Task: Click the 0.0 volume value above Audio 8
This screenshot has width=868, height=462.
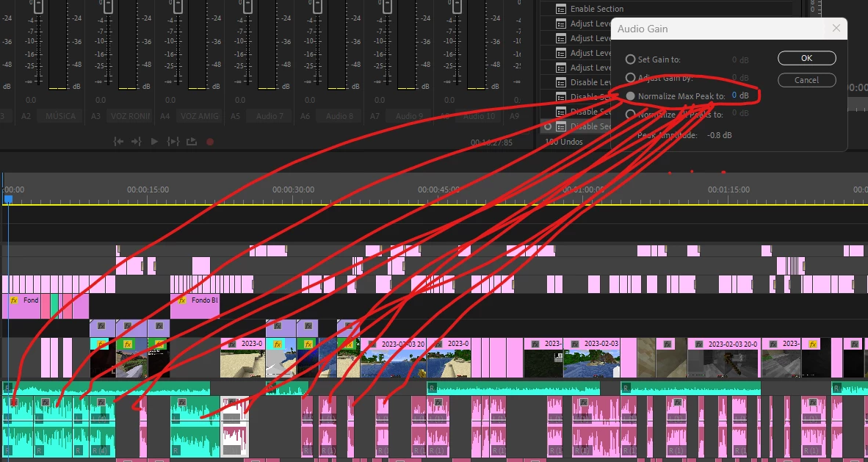Action: [309, 101]
